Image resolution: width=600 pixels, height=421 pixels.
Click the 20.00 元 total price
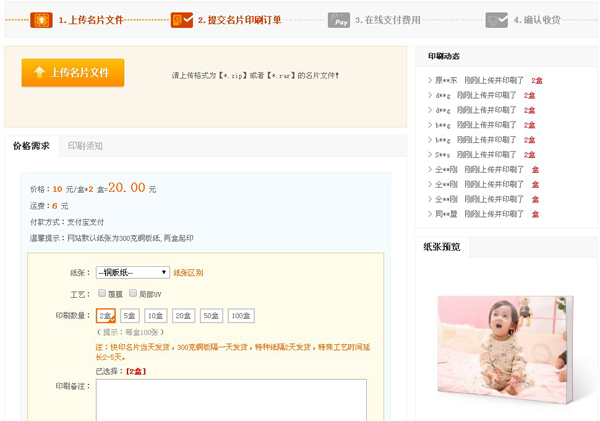[132, 188]
